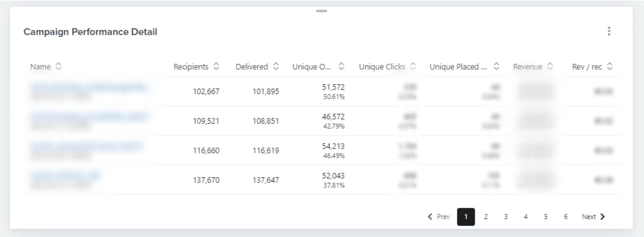Select the 37.81% open rate text
This screenshot has width=644, height=237.
(334, 185)
